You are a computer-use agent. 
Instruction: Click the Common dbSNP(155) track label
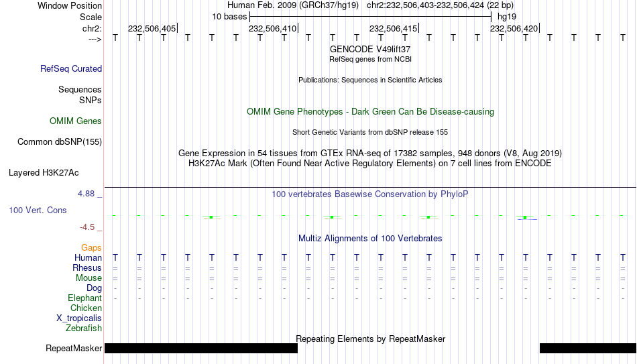pos(60,142)
